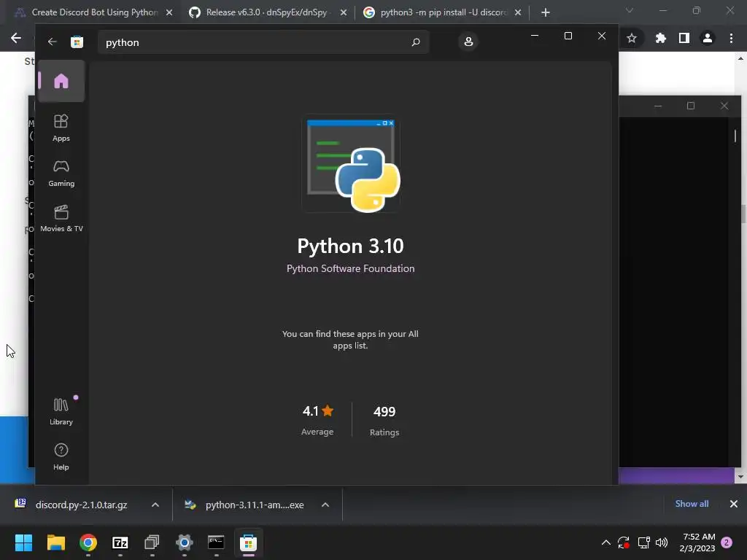Maximize the Microsoft Store window
Image resolution: width=747 pixels, height=560 pixels.
[568, 36]
